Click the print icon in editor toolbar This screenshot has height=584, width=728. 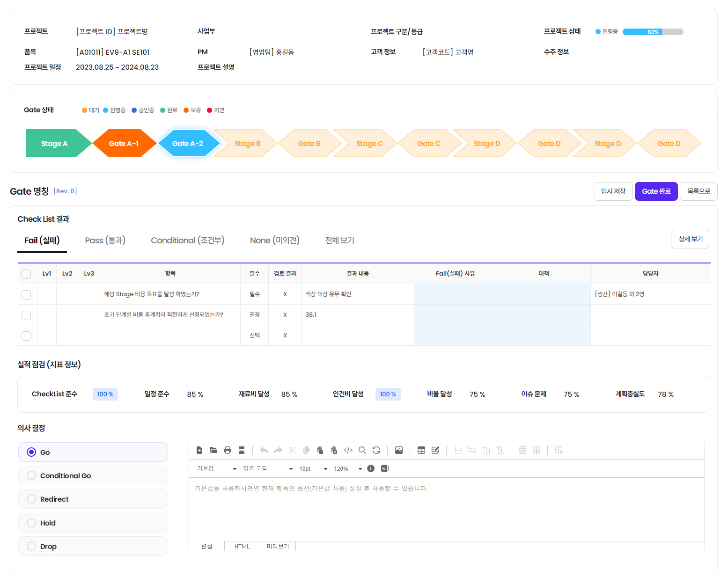pos(228,450)
